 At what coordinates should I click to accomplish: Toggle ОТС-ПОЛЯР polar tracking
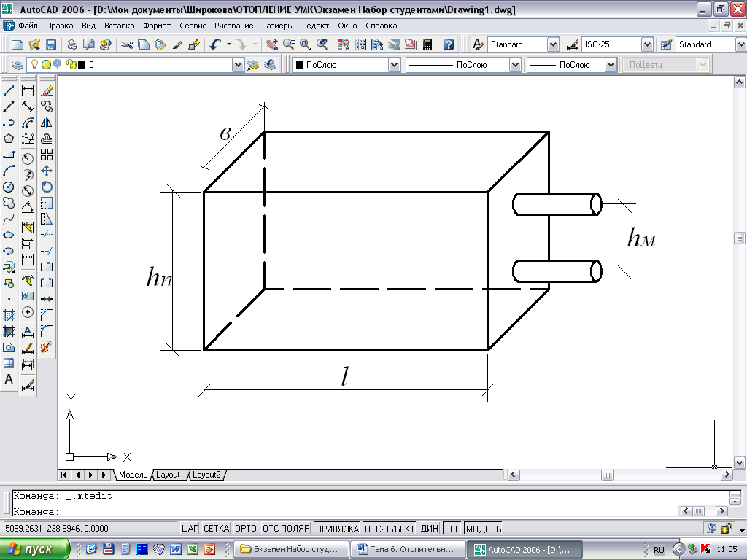286,529
